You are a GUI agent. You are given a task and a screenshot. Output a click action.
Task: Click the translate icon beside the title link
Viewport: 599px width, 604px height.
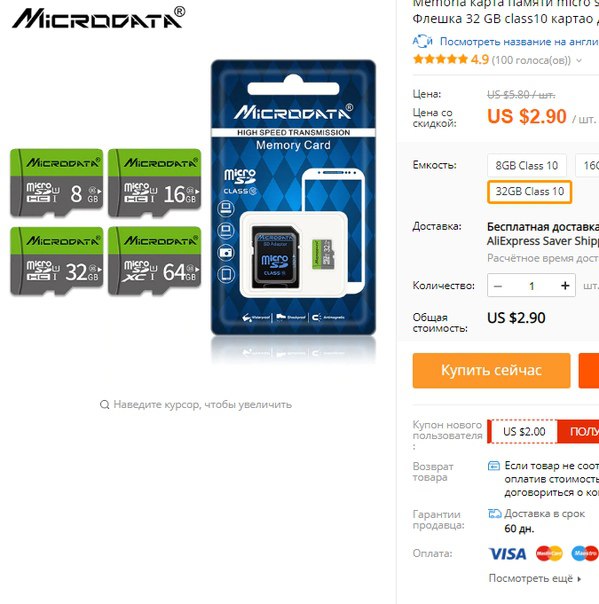pos(423,41)
